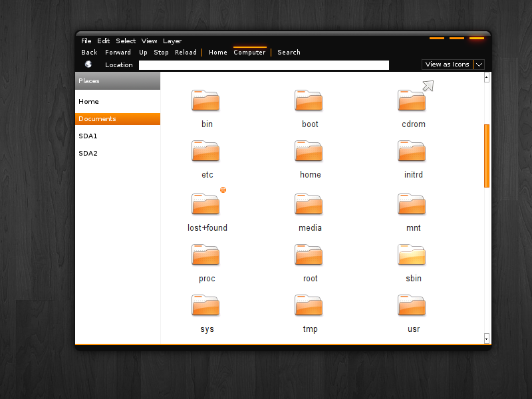The image size is (532, 399).
Task: Click the cdrom folder name label
Action: tap(414, 124)
